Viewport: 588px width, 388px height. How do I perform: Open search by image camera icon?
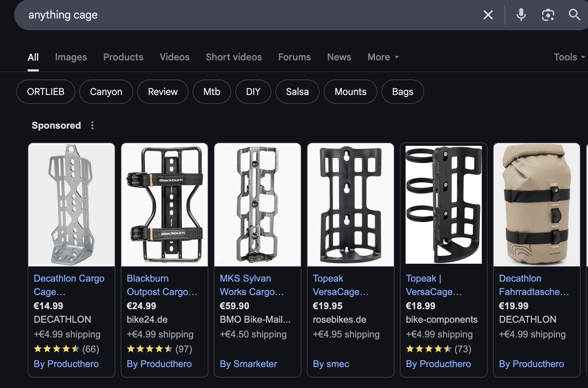[548, 15]
